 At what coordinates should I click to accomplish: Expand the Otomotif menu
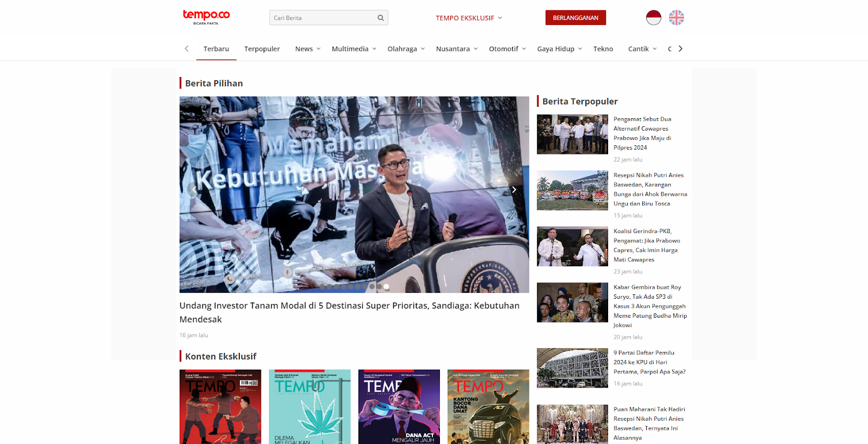[x=507, y=49]
